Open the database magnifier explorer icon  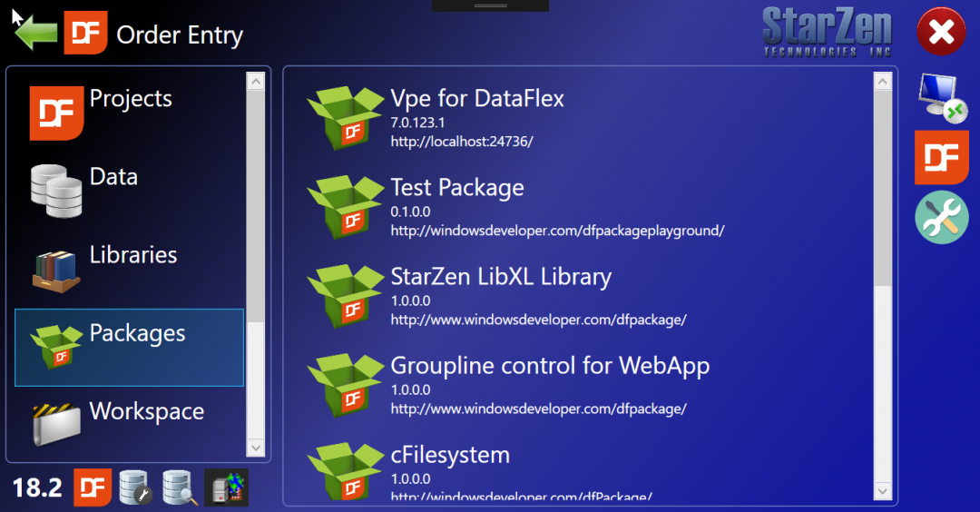coord(179,487)
